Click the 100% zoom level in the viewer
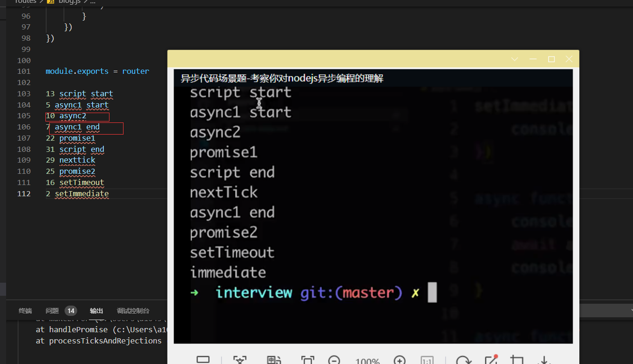The image size is (633, 364). pyautogui.click(x=367, y=361)
